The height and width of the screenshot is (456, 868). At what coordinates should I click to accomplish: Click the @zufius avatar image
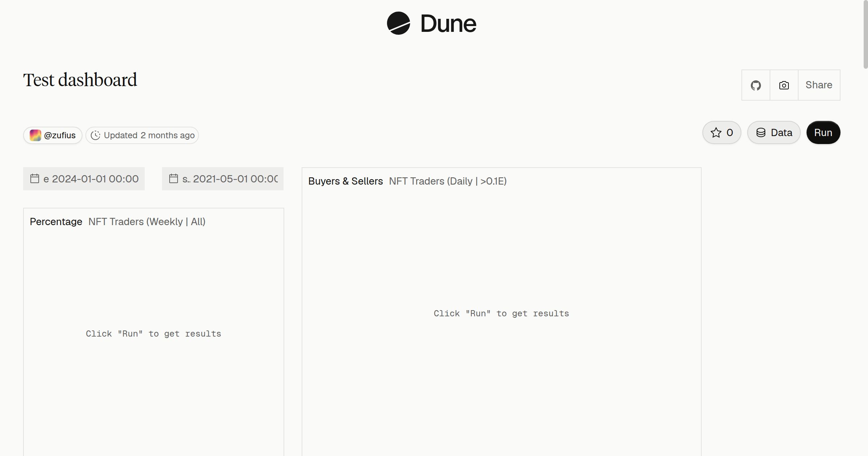tap(35, 135)
